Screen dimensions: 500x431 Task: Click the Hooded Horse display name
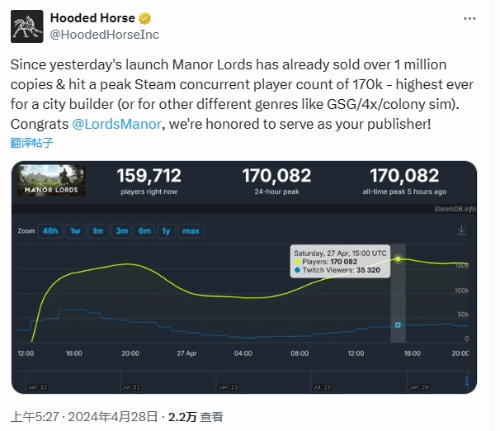(x=93, y=18)
